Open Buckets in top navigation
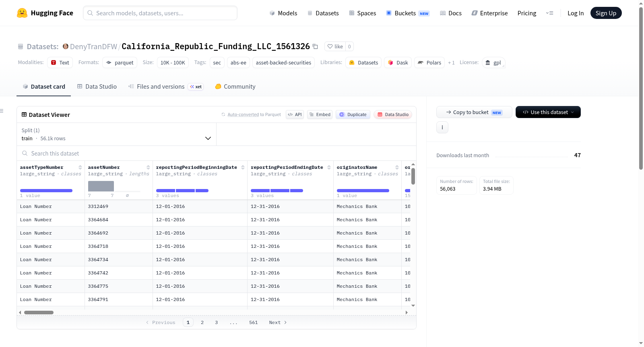The image size is (644, 347). [x=407, y=13]
